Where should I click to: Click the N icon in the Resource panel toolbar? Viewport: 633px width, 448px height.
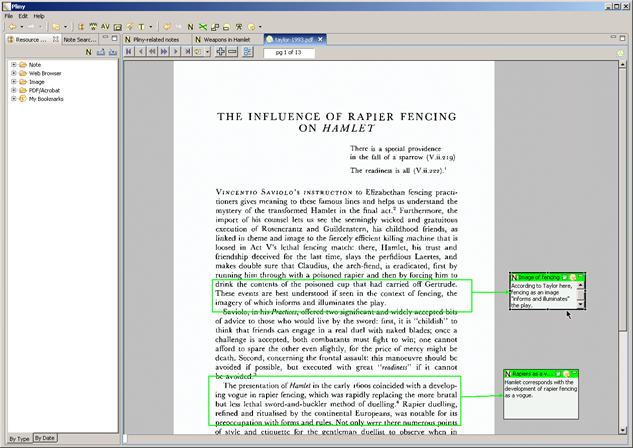89,52
